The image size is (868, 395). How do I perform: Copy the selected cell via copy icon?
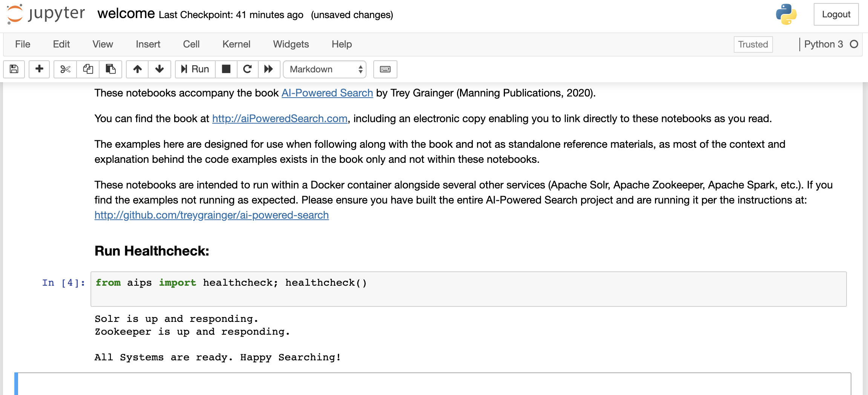[88, 69]
